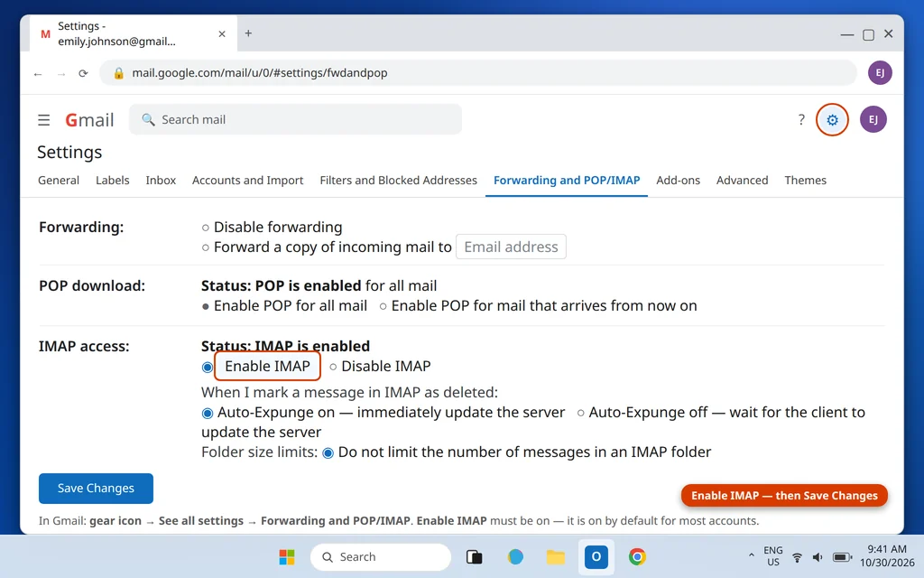This screenshot has width=924, height=578.
Task: Click the Settings browser tab title
Action: click(116, 33)
